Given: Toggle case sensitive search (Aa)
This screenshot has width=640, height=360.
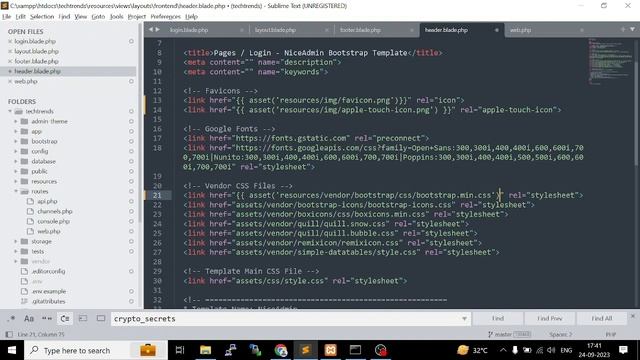Looking at the screenshot, I should tap(29, 318).
